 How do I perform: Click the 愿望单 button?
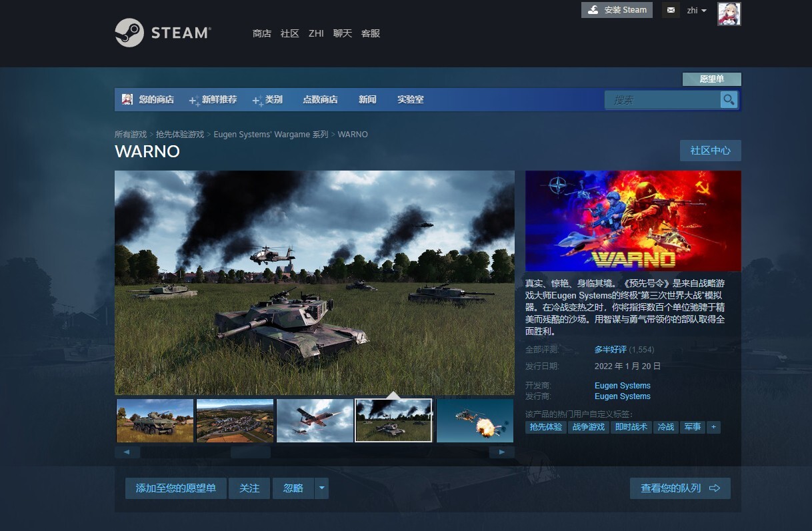(x=711, y=79)
